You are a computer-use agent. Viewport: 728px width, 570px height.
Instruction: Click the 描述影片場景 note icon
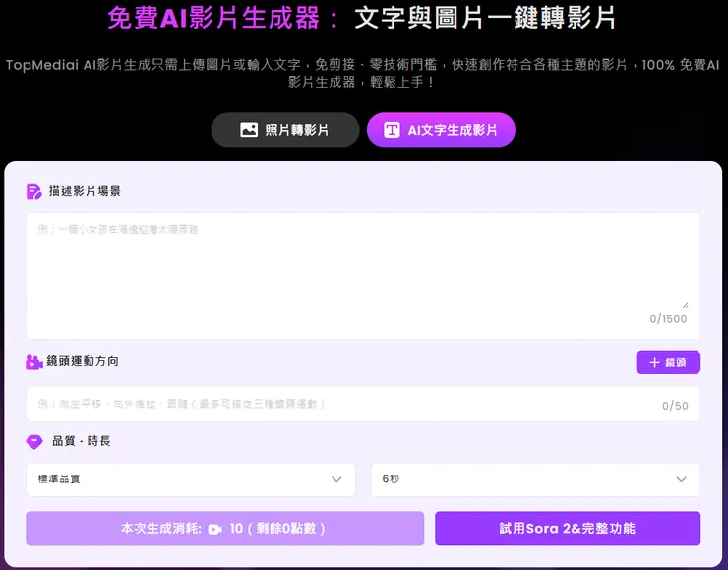pyautogui.click(x=33, y=191)
